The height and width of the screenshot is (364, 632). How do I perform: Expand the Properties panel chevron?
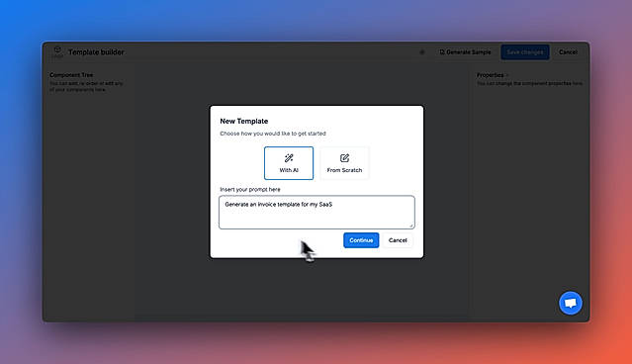507,75
